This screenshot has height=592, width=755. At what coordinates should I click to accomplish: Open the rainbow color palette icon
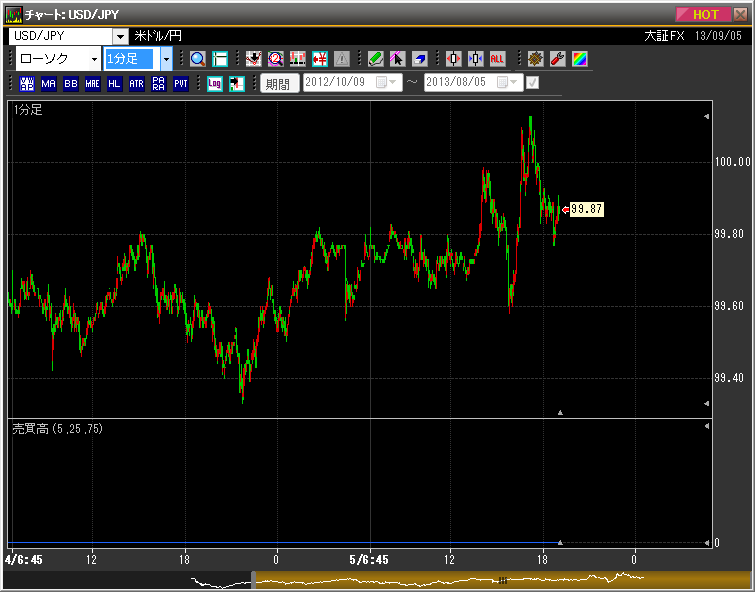(580, 59)
